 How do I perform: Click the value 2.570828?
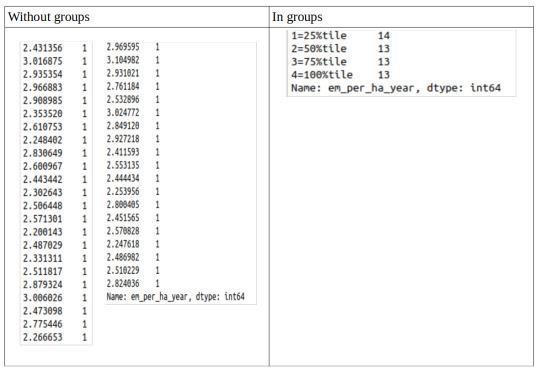pyautogui.click(x=123, y=231)
